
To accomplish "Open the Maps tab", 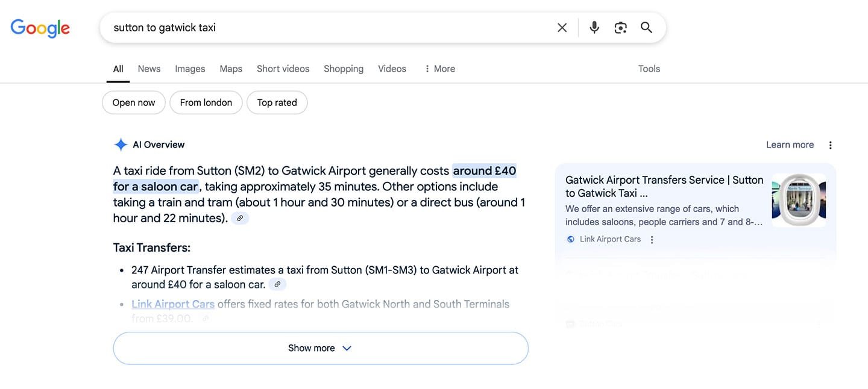I will click(x=231, y=69).
